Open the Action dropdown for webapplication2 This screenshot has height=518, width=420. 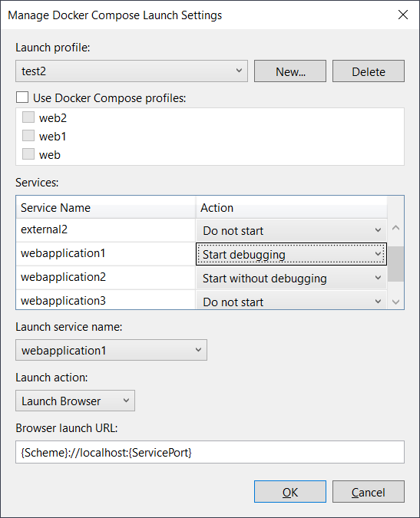pyautogui.click(x=291, y=278)
